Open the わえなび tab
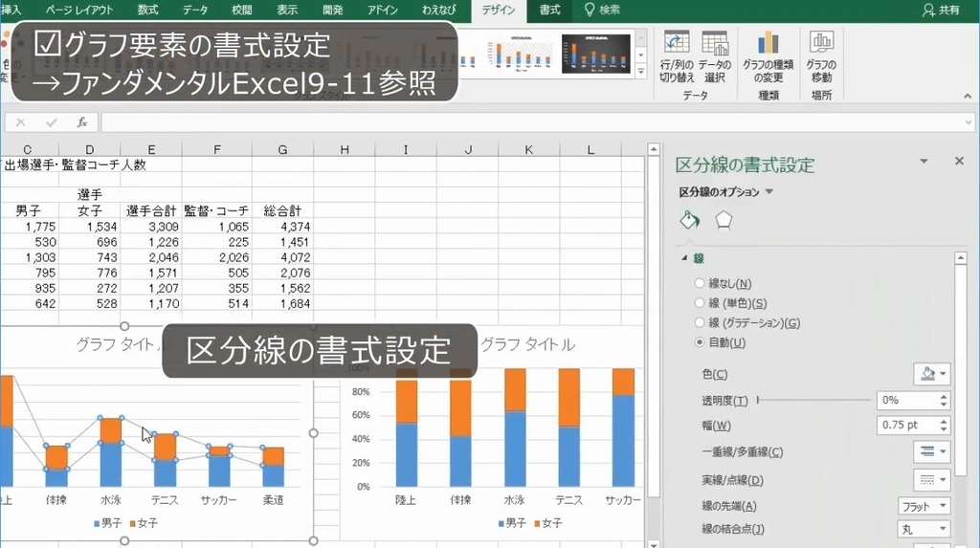980x548 pixels. pyautogui.click(x=438, y=10)
